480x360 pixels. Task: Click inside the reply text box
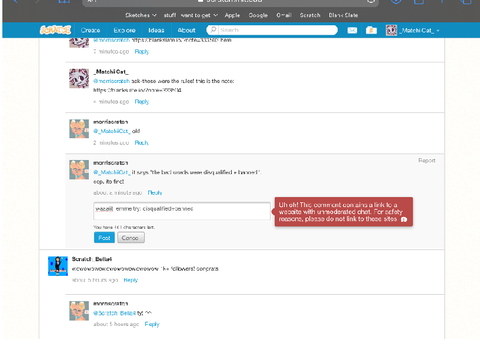182,211
